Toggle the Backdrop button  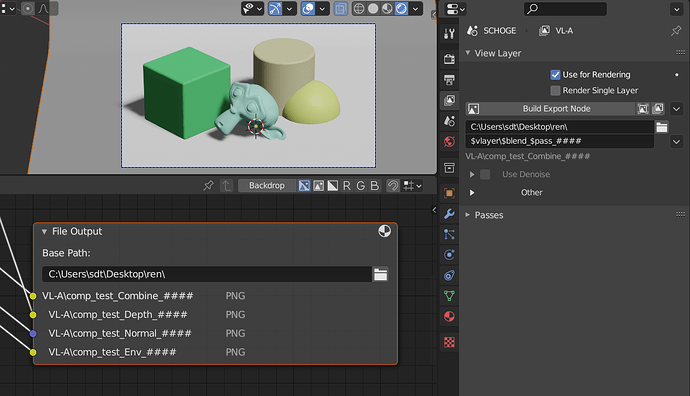pos(267,186)
